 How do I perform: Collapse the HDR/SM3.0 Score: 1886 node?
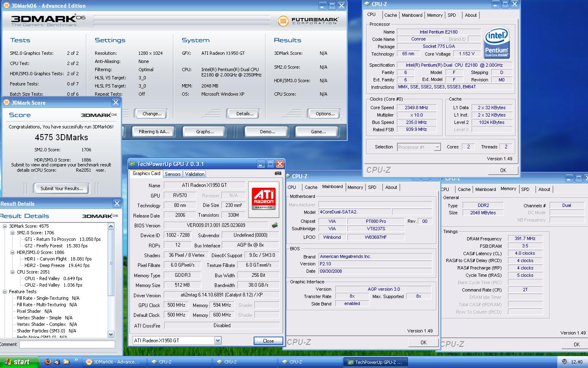click(12, 252)
